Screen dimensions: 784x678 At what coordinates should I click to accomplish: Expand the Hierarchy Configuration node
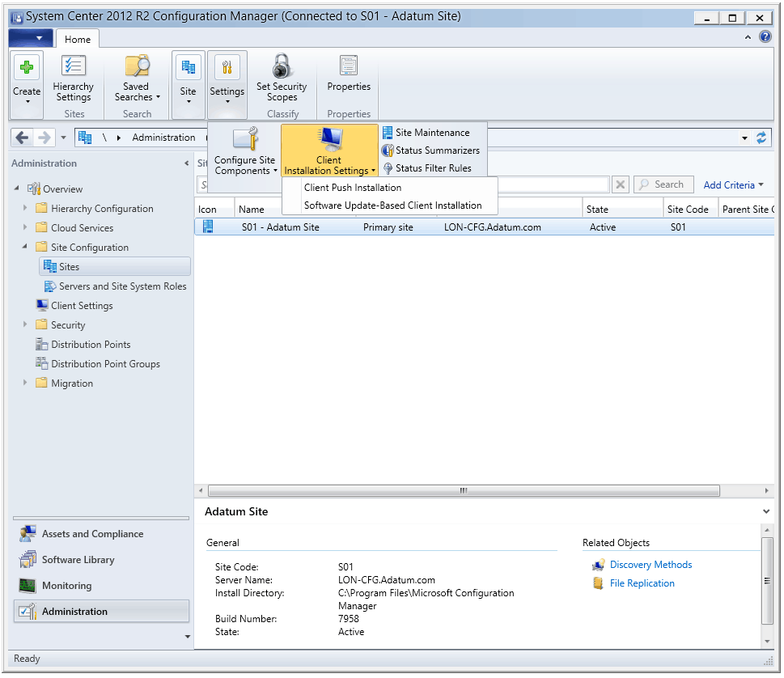pos(25,207)
